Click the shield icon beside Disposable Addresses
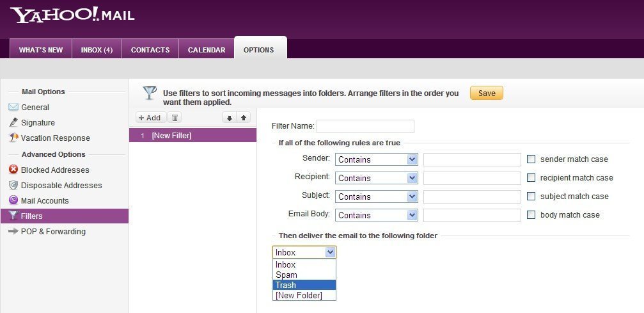This screenshot has width=644, height=313. point(13,185)
